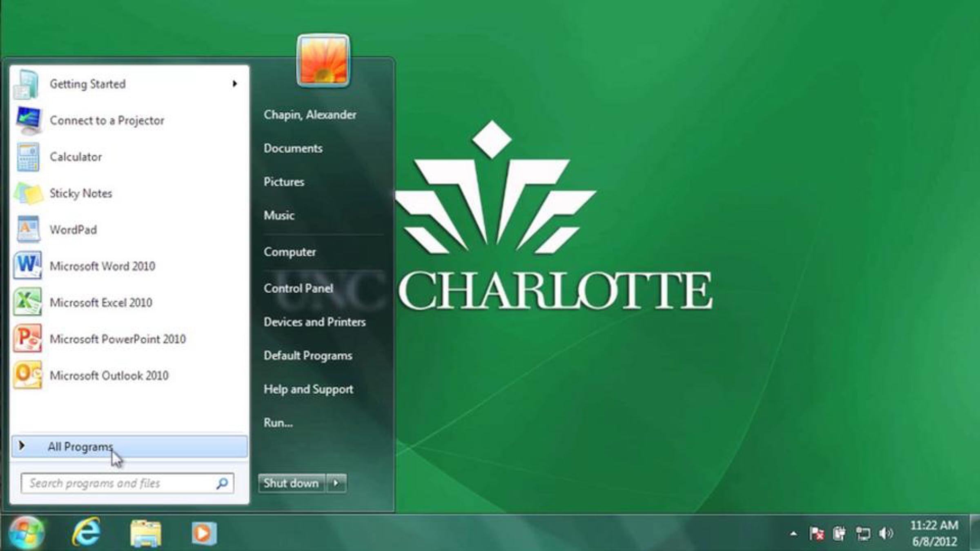Open Microsoft Word 2010 icon

click(27, 266)
